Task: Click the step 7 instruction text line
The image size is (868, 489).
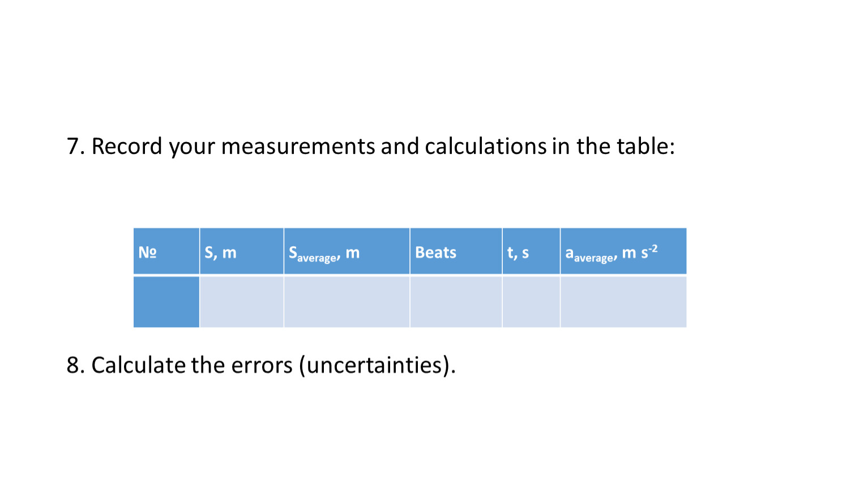Action: click(x=371, y=147)
